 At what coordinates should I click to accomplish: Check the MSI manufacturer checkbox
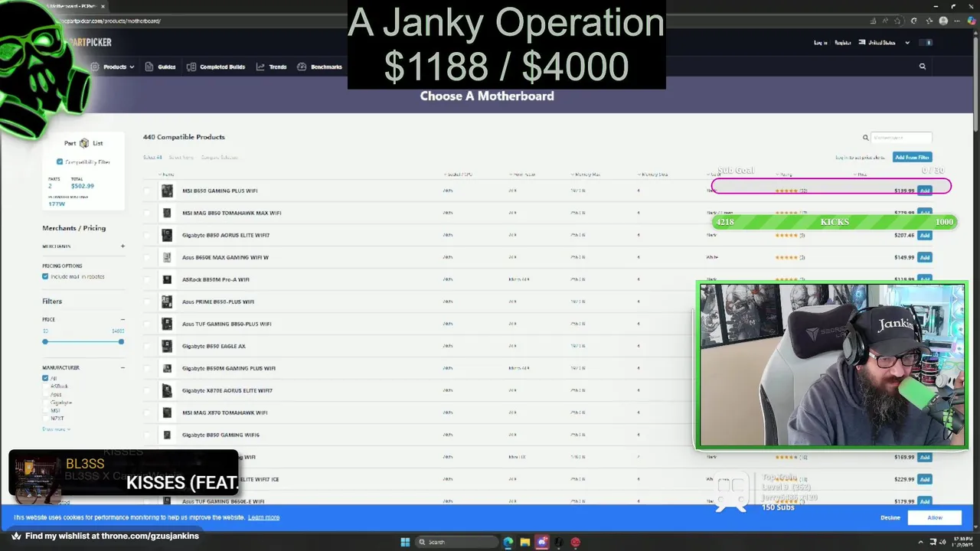pos(45,410)
